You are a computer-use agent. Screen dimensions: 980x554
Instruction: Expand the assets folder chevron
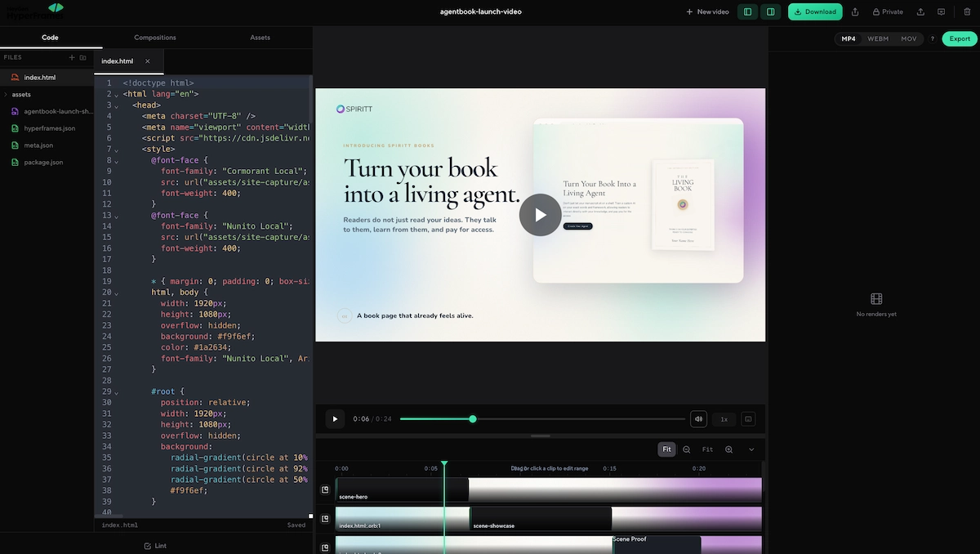5,95
